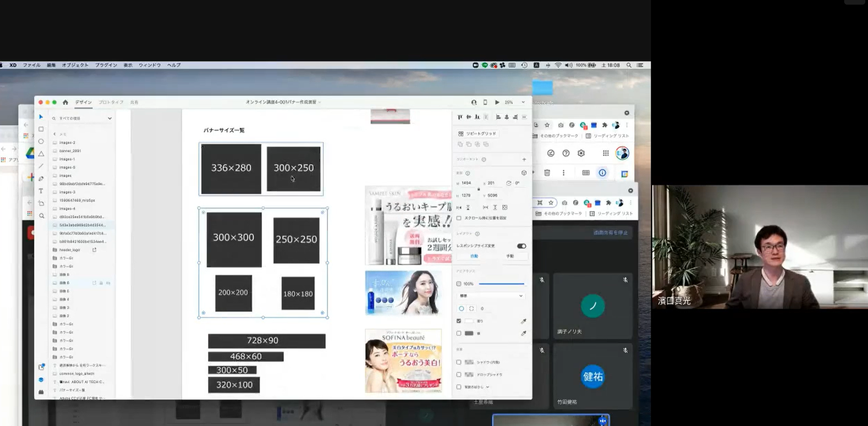Use the fill color eyedropper
This screenshot has width=868, height=426.
(524, 321)
